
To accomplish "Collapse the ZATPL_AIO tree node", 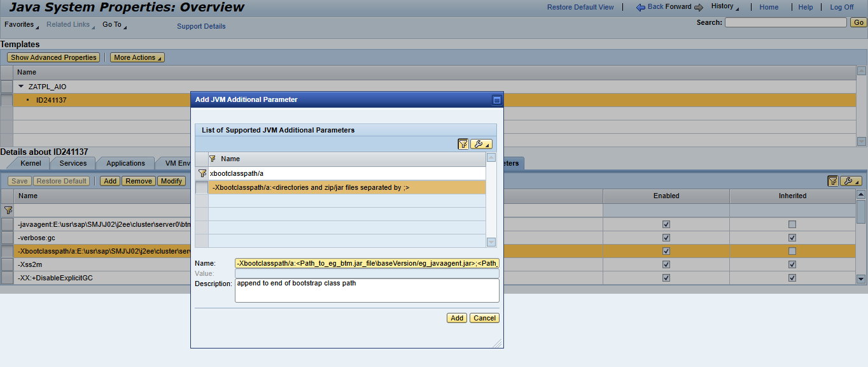I will [21, 87].
